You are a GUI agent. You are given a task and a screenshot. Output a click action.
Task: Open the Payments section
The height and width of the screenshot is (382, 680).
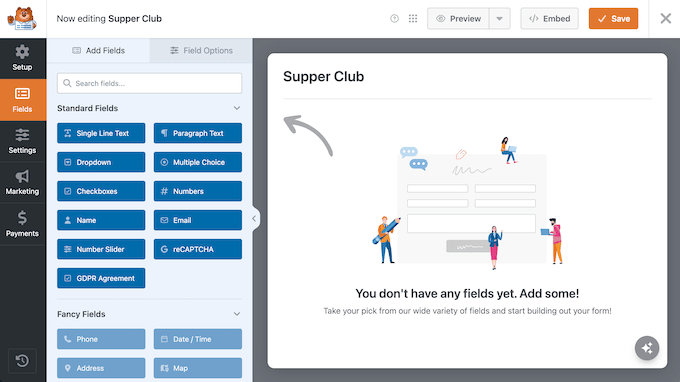tap(23, 224)
